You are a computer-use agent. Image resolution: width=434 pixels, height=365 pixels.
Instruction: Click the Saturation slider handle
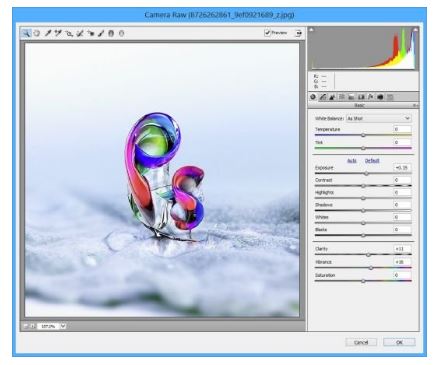tap(363, 281)
